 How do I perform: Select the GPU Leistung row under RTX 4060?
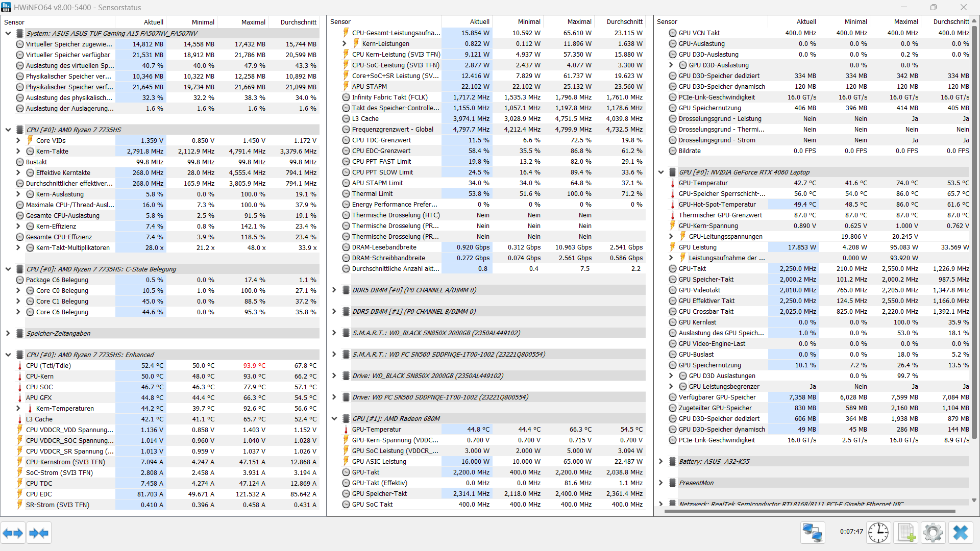(697, 247)
